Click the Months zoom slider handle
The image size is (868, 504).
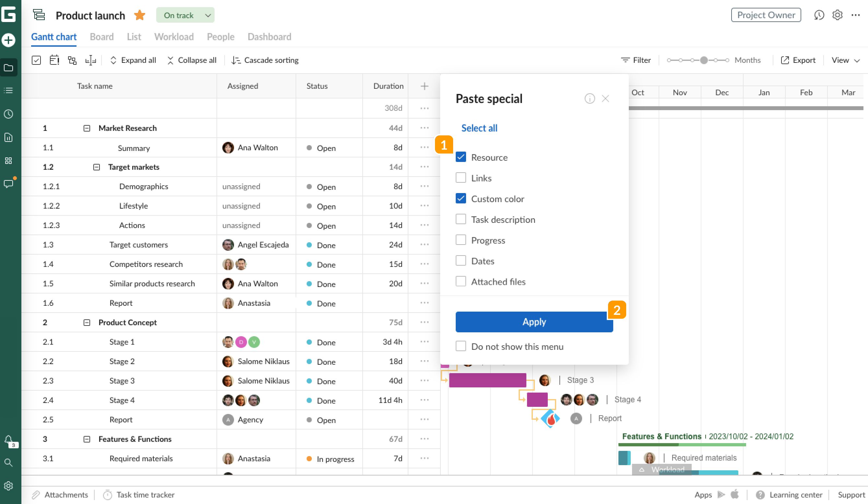[704, 60]
